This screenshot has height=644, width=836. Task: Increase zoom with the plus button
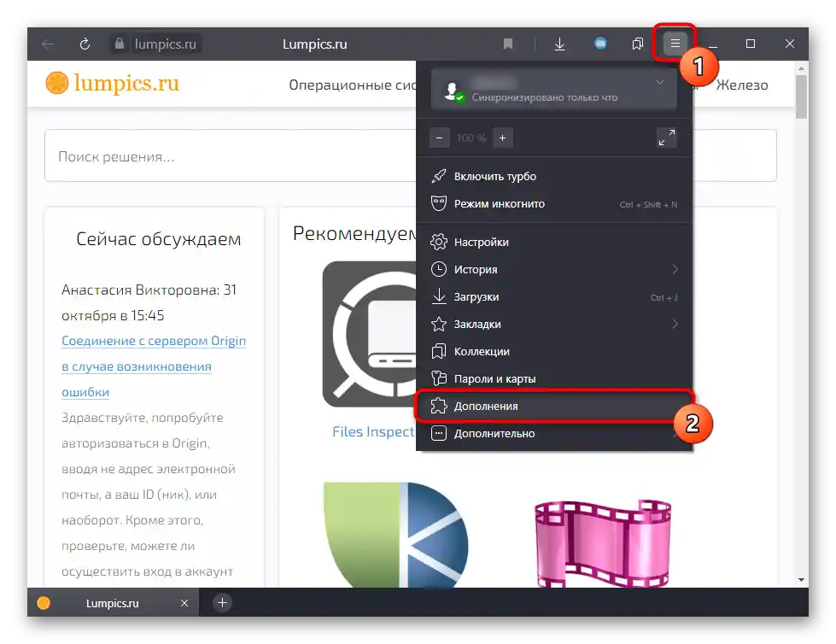(x=502, y=138)
